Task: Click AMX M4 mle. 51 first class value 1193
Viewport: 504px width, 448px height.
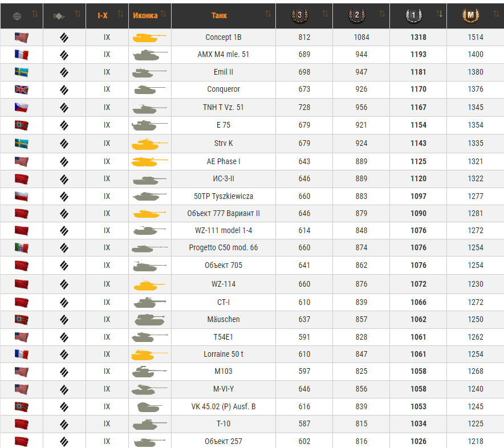Action: [418, 54]
